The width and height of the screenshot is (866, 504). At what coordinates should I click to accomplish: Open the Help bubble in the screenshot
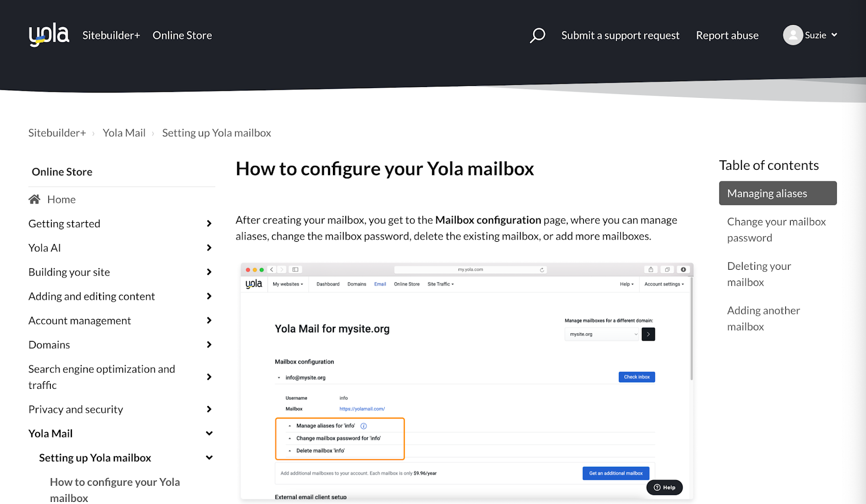point(665,487)
